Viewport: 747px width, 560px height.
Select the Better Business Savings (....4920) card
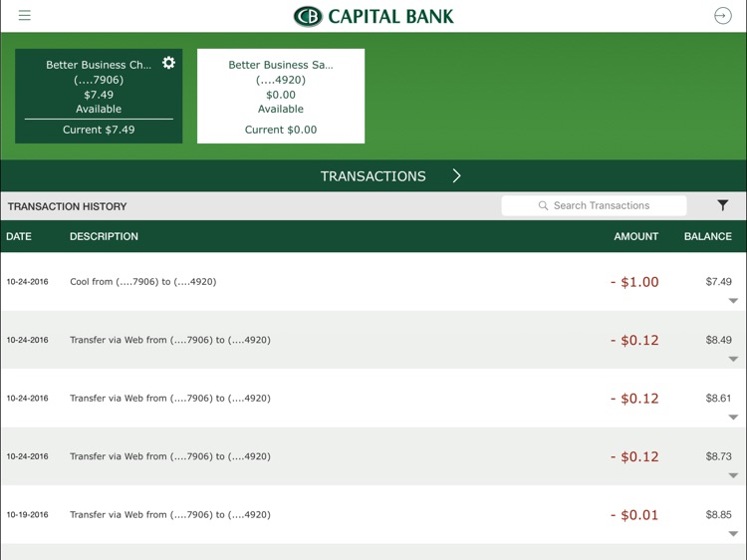tap(281, 96)
